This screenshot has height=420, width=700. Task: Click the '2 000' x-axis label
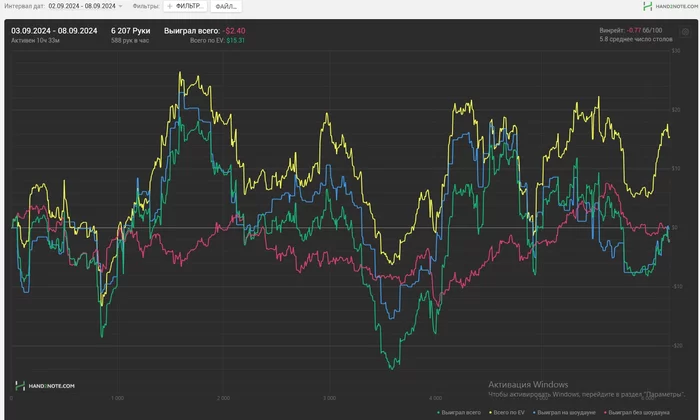(223, 398)
